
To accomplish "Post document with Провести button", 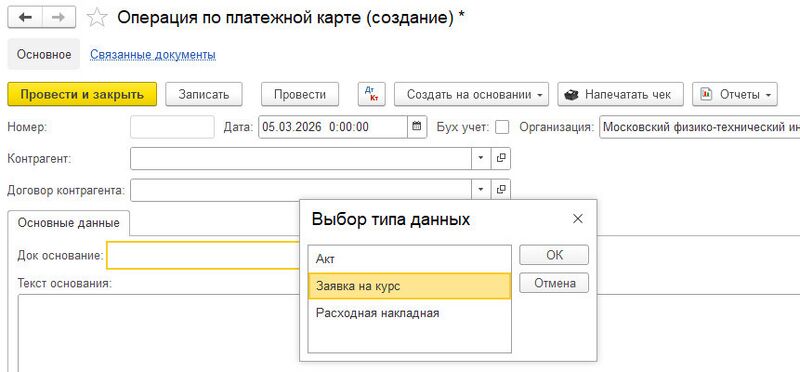I will pos(300,94).
